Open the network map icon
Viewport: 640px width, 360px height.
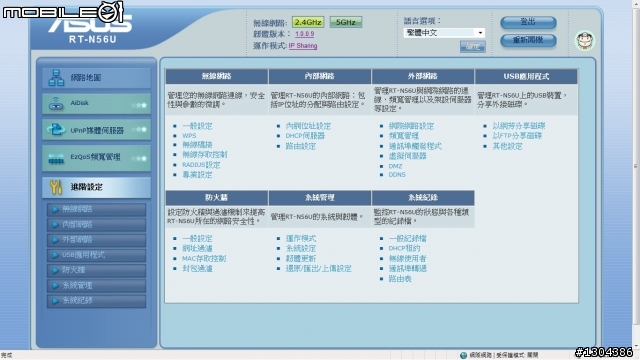[x=56, y=78]
